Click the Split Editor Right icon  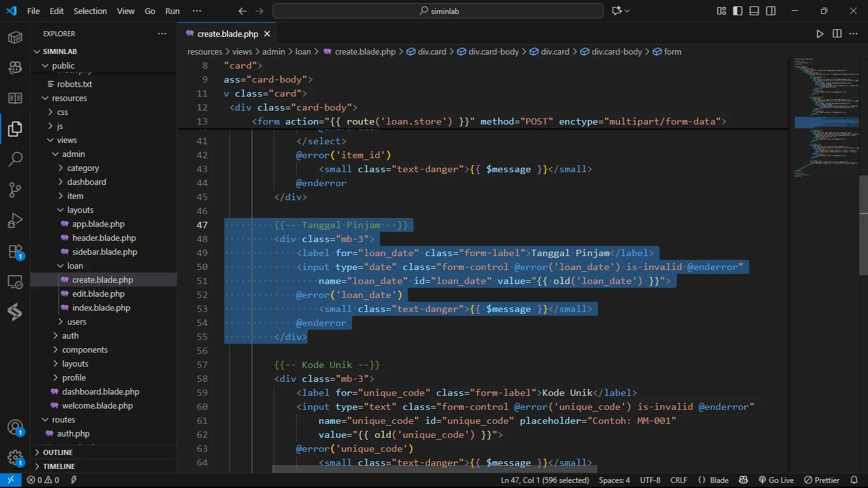click(837, 34)
